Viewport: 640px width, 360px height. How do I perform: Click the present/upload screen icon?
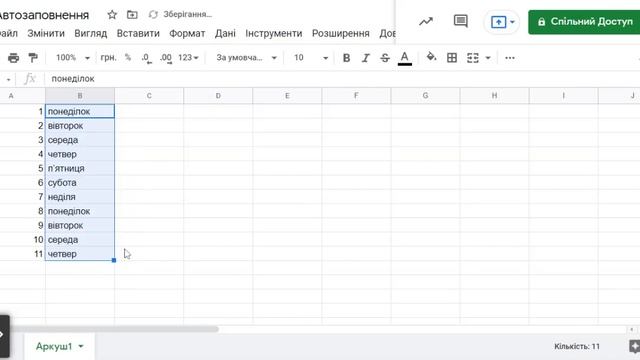coord(498,22)
